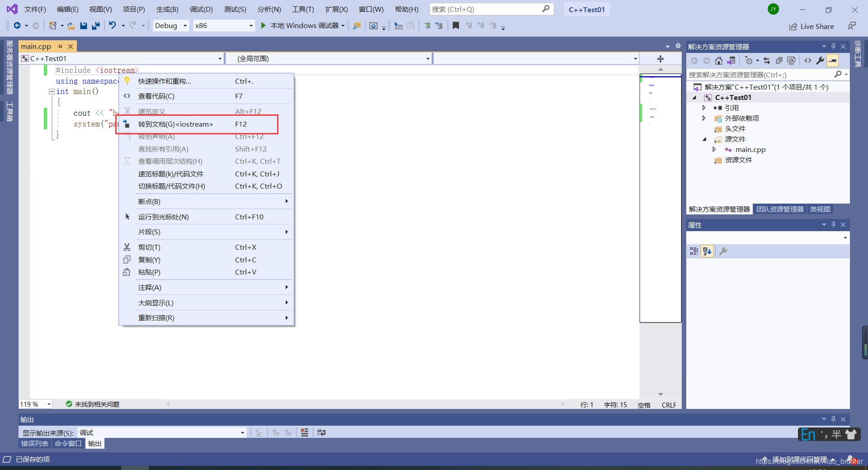
Task: Click the Save All toolbar icon
Action: [x=95, y=26]
